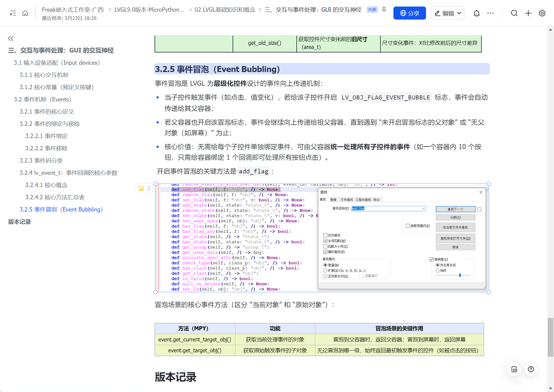
Task: Collapse the outline sidebar with the double chevrons
Action: point(11,38)
